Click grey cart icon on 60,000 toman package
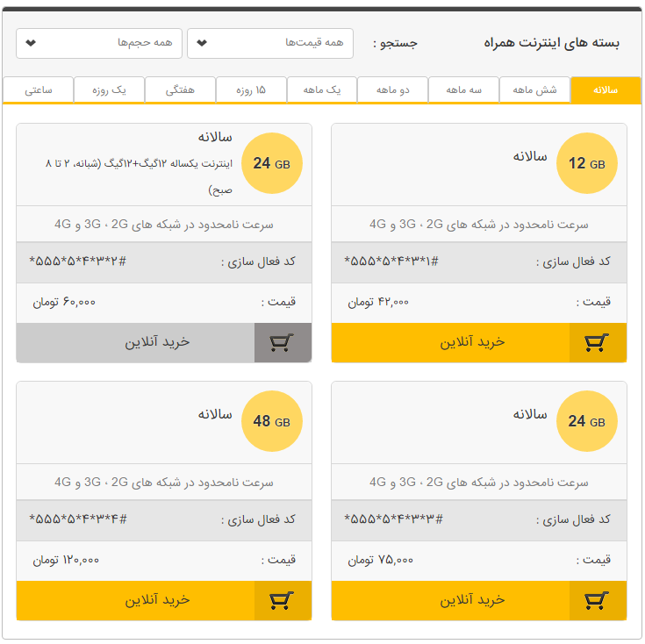Image resolution: width=645 pixels, height=644 pixels. point(283,342)
